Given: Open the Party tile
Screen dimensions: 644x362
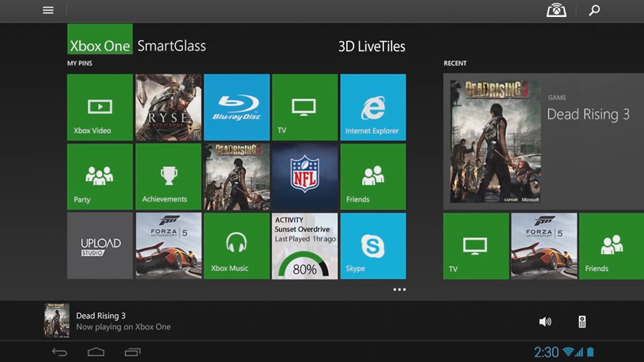Looking at the screenshot, I should (x=100, y=177).
